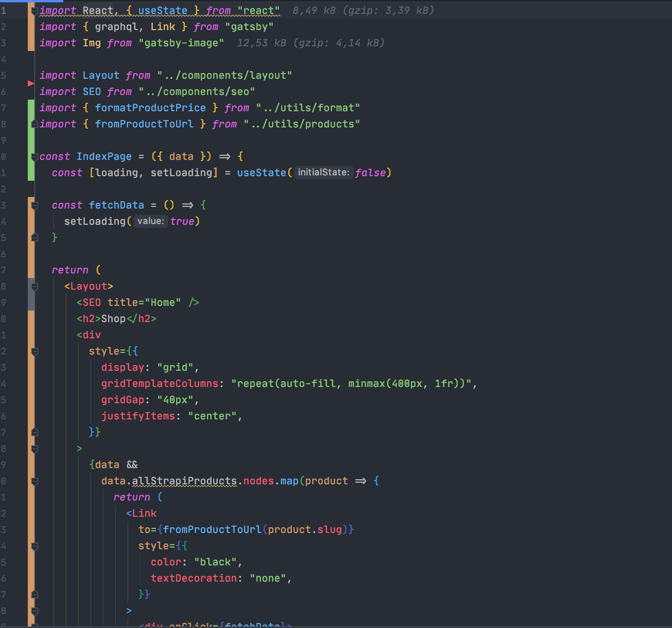Collapse the IndexPage arrow function fold marker
Image resolution: width=672 pixels, height=628 pixels.
pyautogui.click(x=34, y=156)
